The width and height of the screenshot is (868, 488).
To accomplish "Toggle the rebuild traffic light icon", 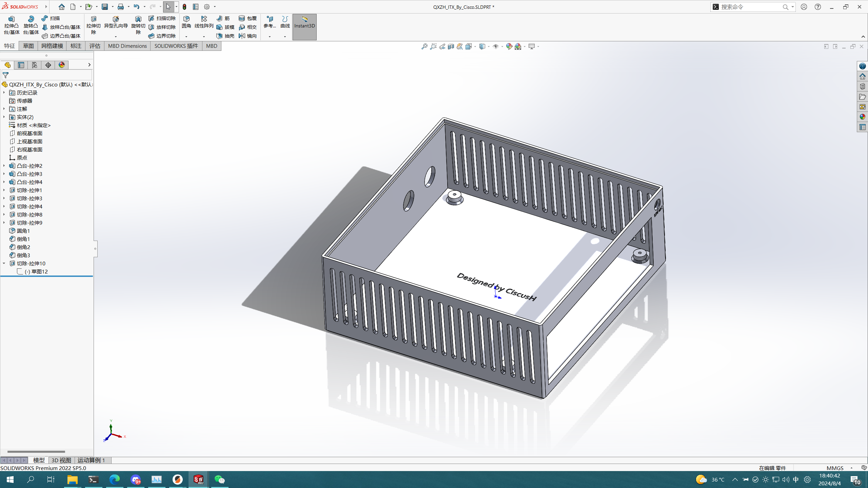I will tap(184, 7).
